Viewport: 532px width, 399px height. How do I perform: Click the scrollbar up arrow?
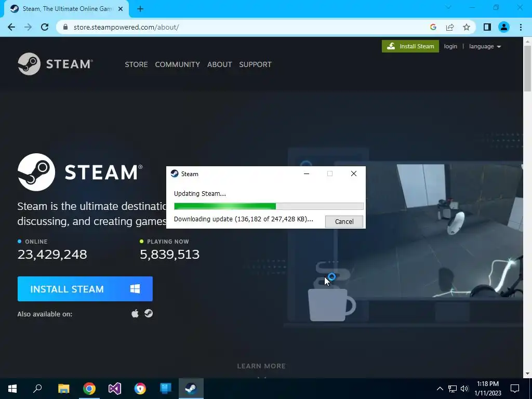(527, 41)
